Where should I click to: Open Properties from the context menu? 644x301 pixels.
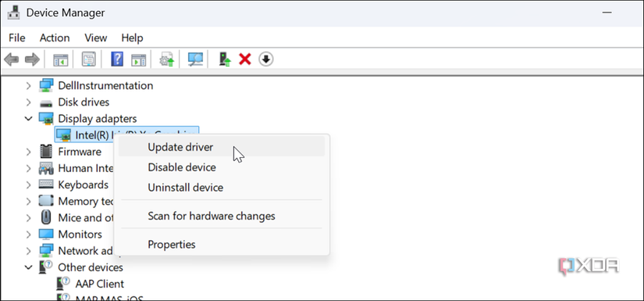click(x=222, y=244)
